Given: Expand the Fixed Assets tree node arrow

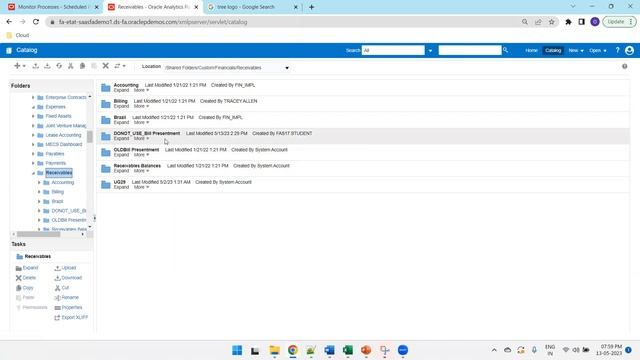Looking at the screenshot, I should point(33,116).
